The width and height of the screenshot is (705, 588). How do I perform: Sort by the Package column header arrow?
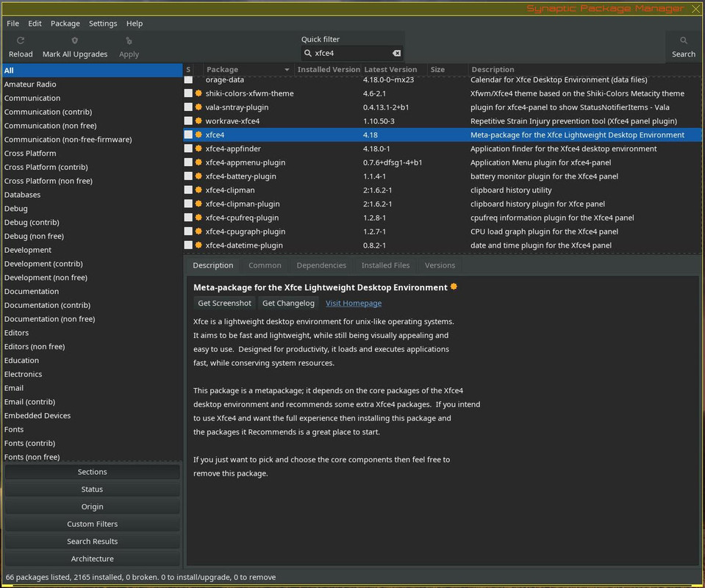(287, 70)
